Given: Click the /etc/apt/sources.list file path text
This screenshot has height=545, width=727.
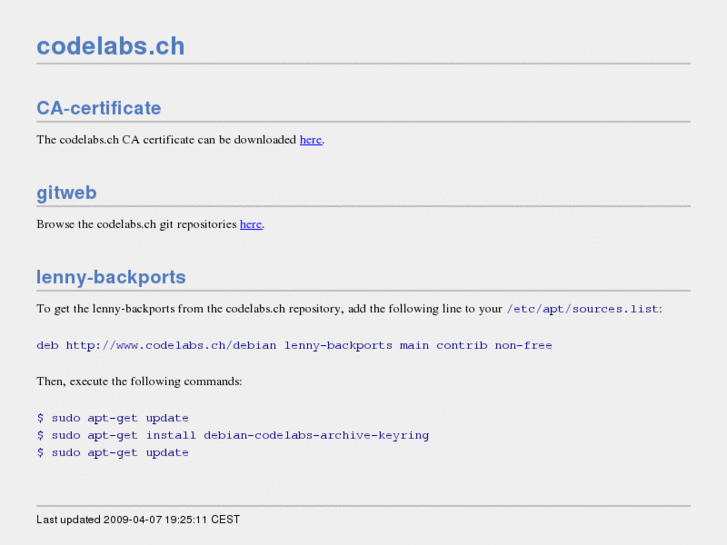Looking at the screenshot, I should pyautogui.click(x=583, y=309).
